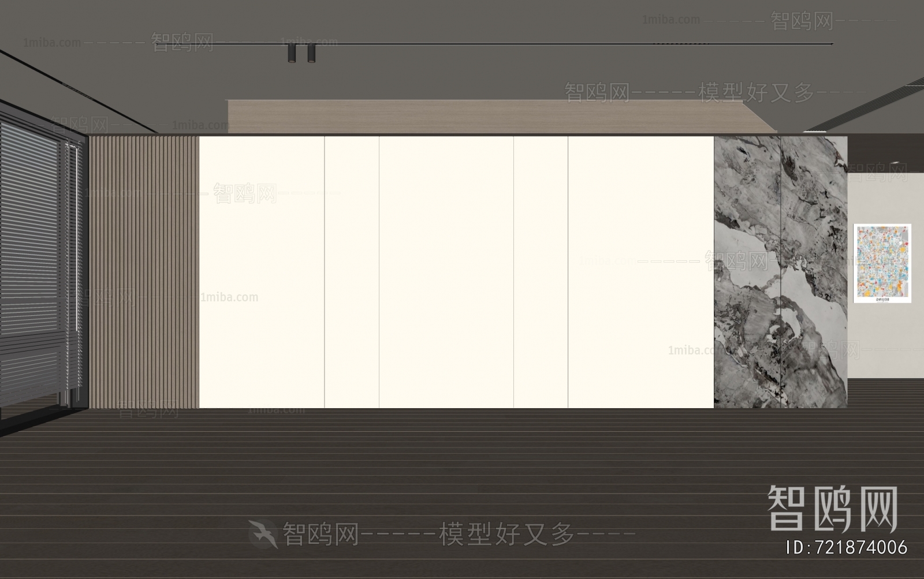
Task: Select the right grey marble slab
Action: (814, 271)
